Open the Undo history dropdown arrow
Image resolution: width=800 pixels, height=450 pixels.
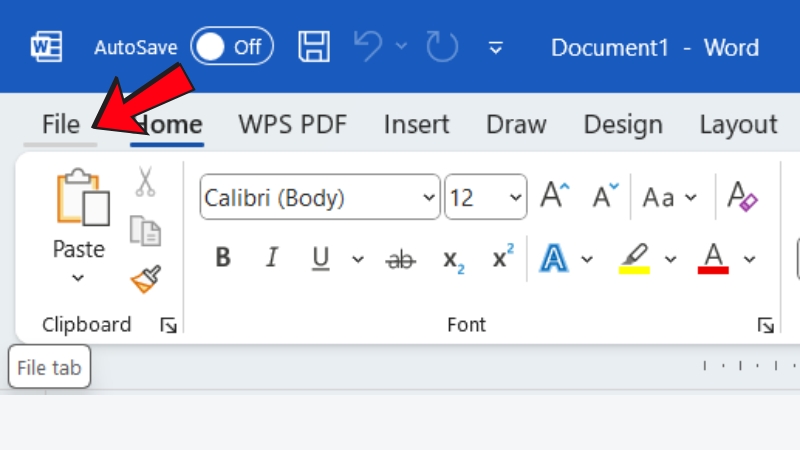click(x=402, y=46)
